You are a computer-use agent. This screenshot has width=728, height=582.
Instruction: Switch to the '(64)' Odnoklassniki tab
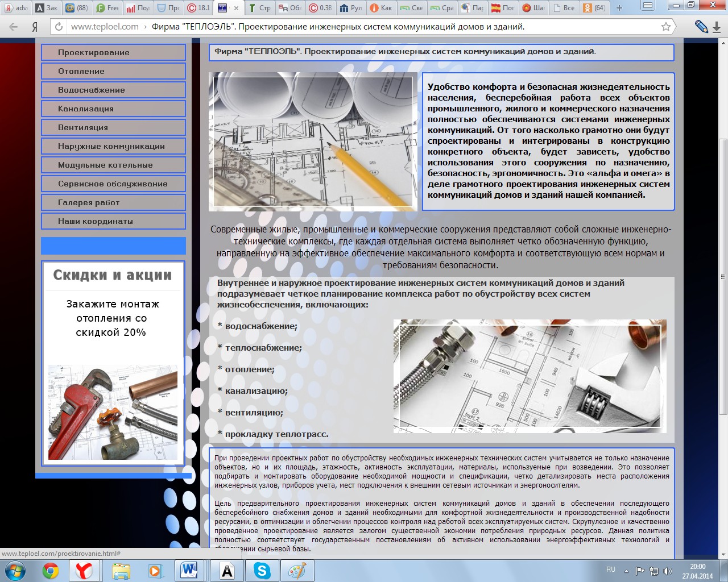[x=594, y=8]
